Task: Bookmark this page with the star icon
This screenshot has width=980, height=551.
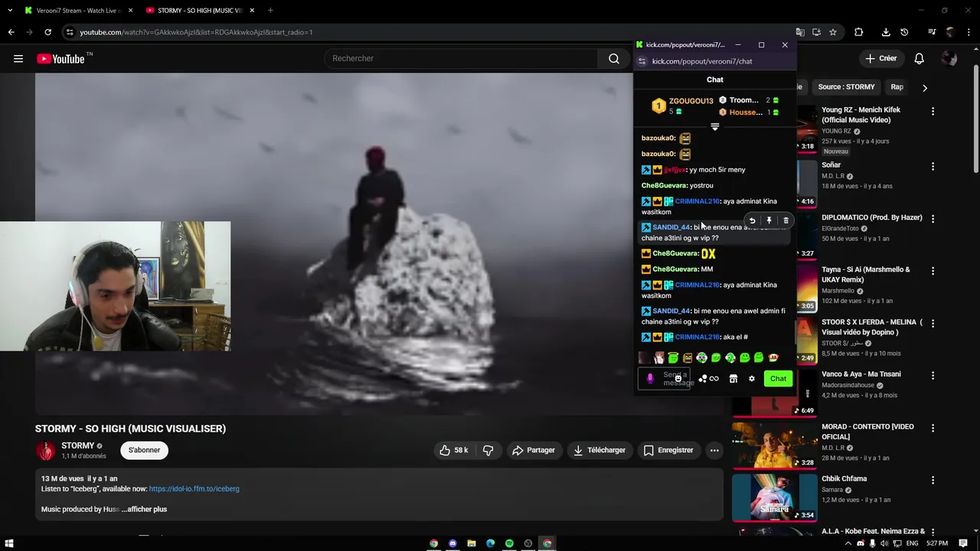Action: [x=833, y=32]
